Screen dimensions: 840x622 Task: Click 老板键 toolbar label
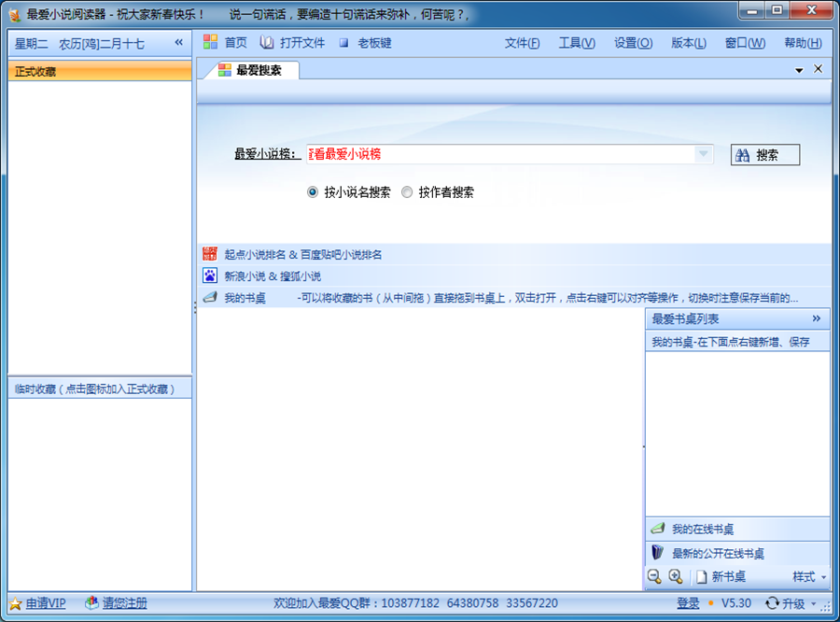tap(374, 43)
